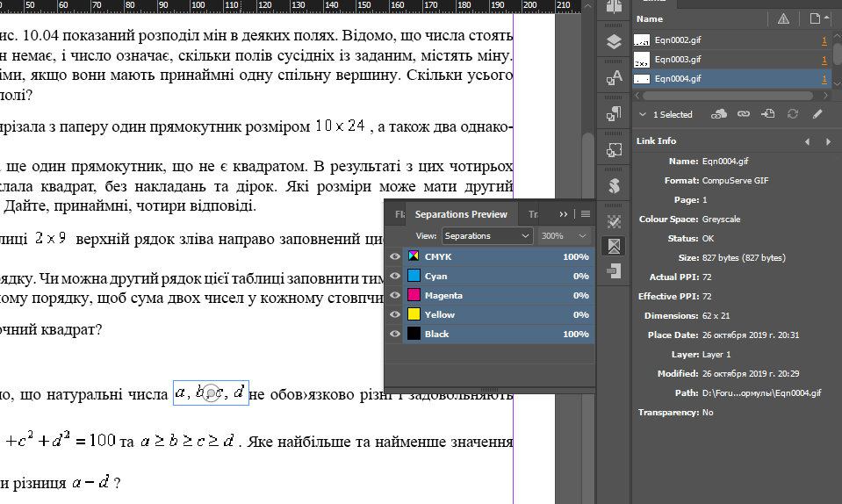Click the Black 100% ink value
842x504 pixels.
point(576,334)
